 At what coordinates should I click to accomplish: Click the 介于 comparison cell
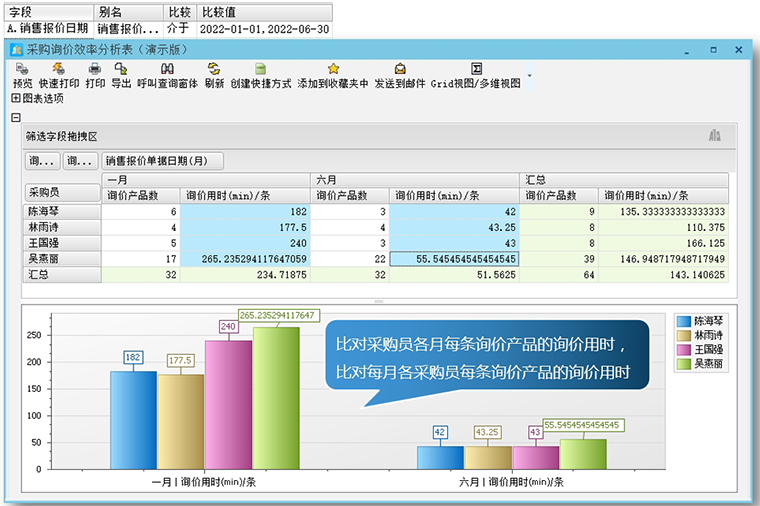click(x=179, y=29)
